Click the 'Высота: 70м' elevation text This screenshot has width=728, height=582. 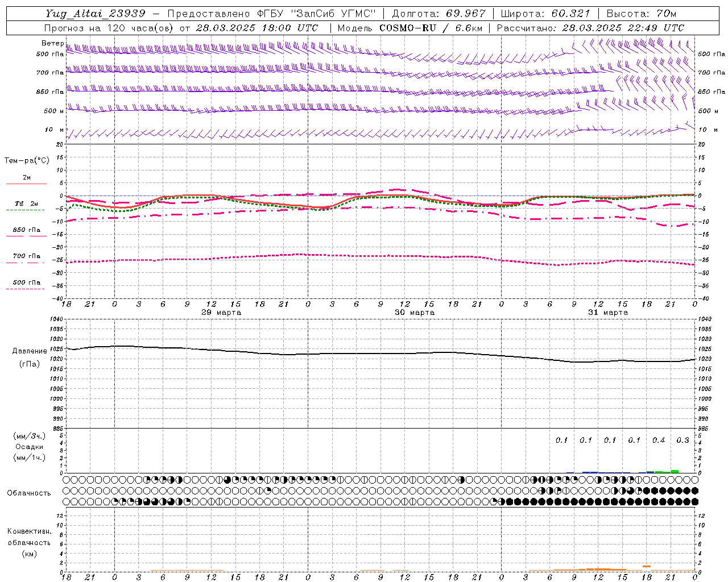click(x=642, y=14)
